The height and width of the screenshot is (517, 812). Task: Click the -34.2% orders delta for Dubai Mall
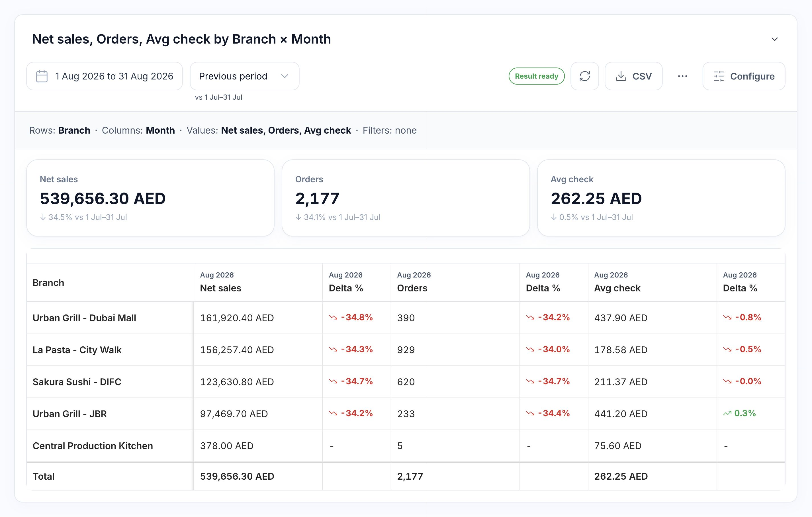pyautogui.click(x=548, y=317)
